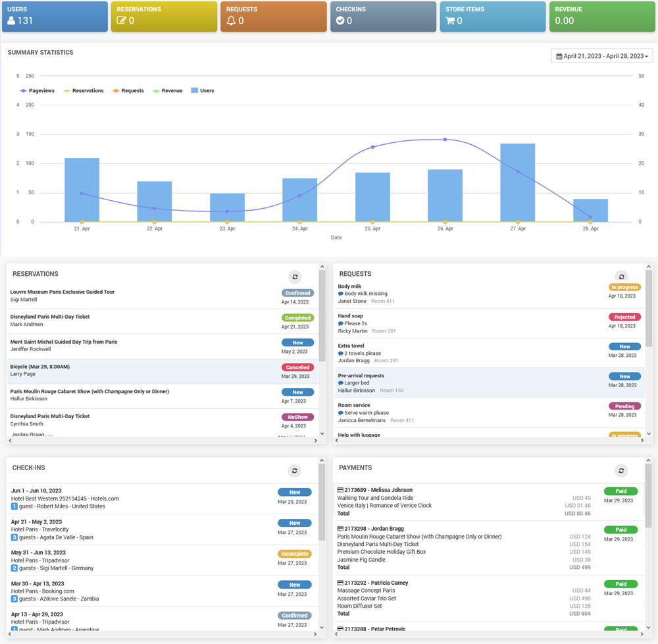The height and width of the screenshot is (644, 658).
Task: Click the Check-ins refresh icon
Action: pos(295,471)
